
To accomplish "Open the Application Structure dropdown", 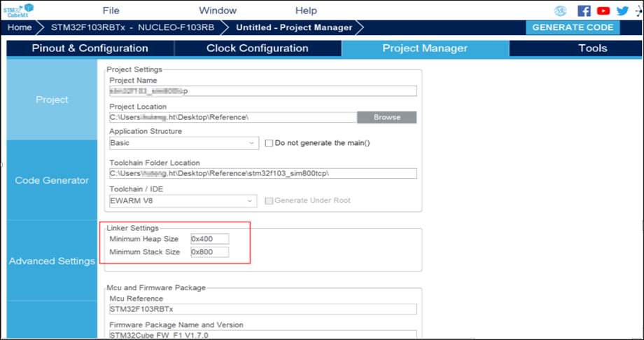I will 184,143.
